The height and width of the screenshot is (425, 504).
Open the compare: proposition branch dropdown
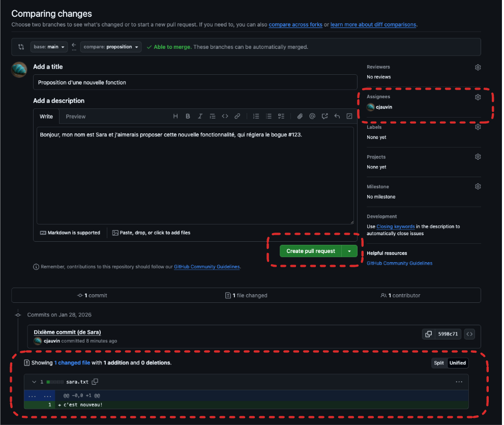pos(111,47)
